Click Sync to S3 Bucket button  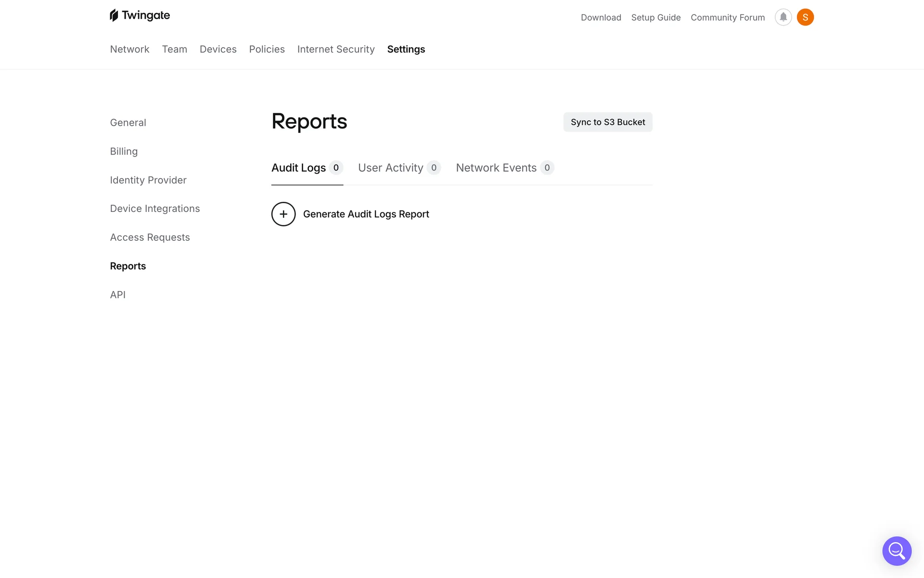pyautogui.click(x=607, y=122)
